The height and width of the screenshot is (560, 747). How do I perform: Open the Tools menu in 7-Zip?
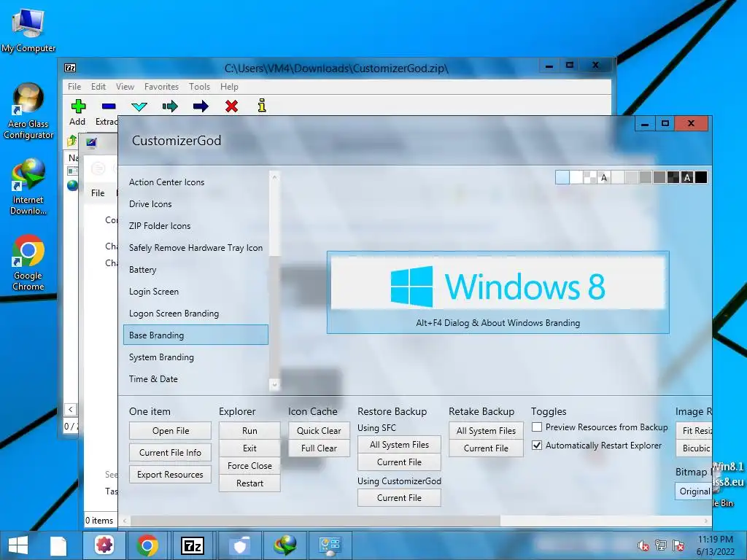[199, 87]
